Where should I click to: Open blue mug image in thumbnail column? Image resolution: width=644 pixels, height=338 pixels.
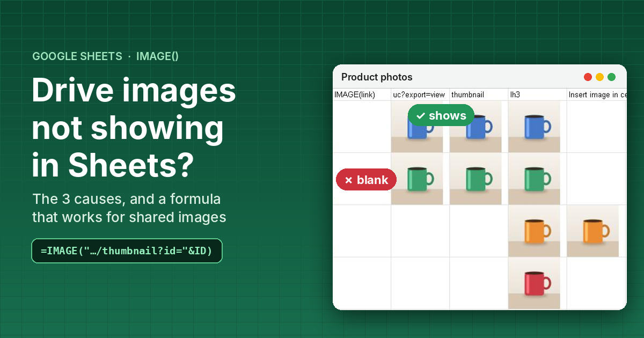[x=475, y=127]
